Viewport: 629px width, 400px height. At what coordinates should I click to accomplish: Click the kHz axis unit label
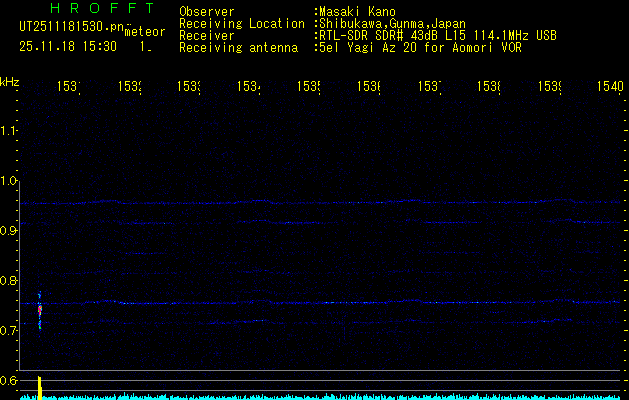tap(10, 81)
